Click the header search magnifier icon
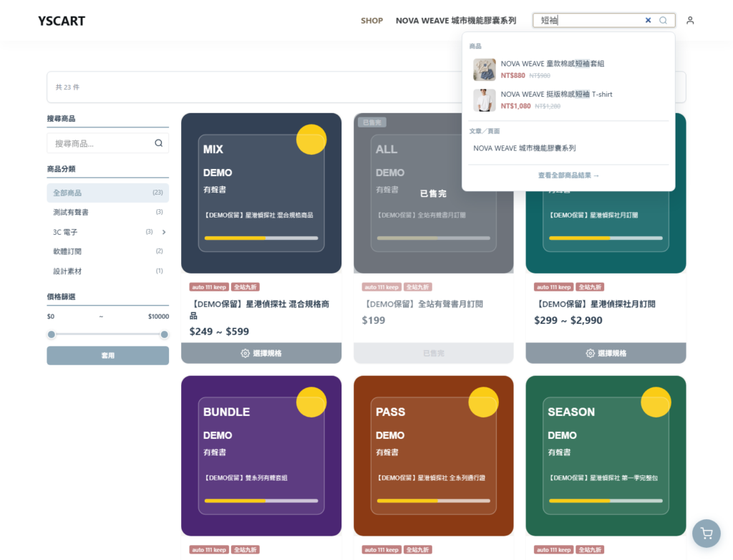 (x=663, y=20)
